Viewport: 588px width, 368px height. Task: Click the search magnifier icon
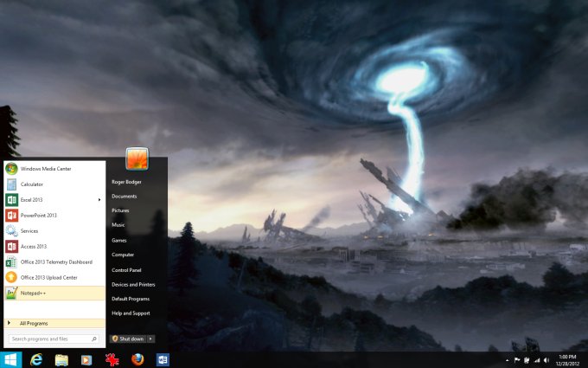[x=94, y=339]
